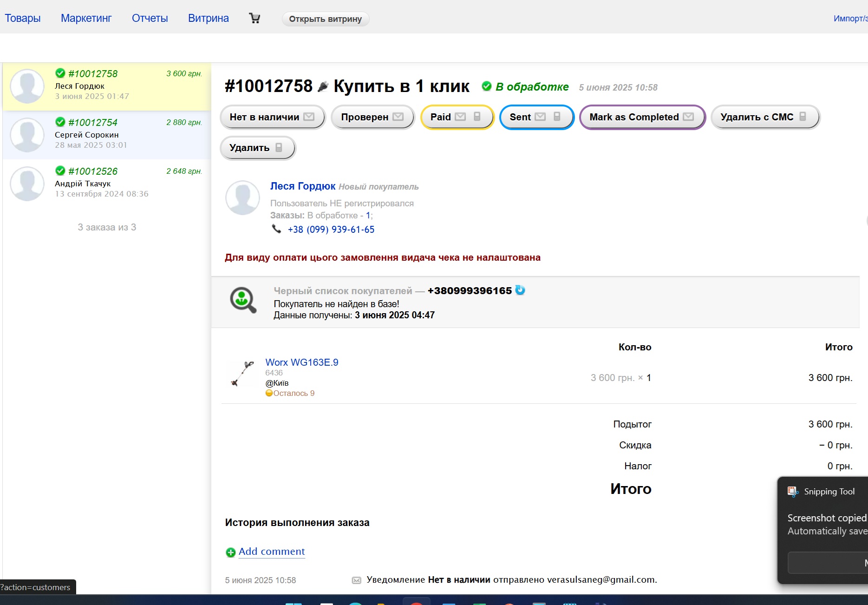Open customer Леся Гордюк profile link

point(303,186)
